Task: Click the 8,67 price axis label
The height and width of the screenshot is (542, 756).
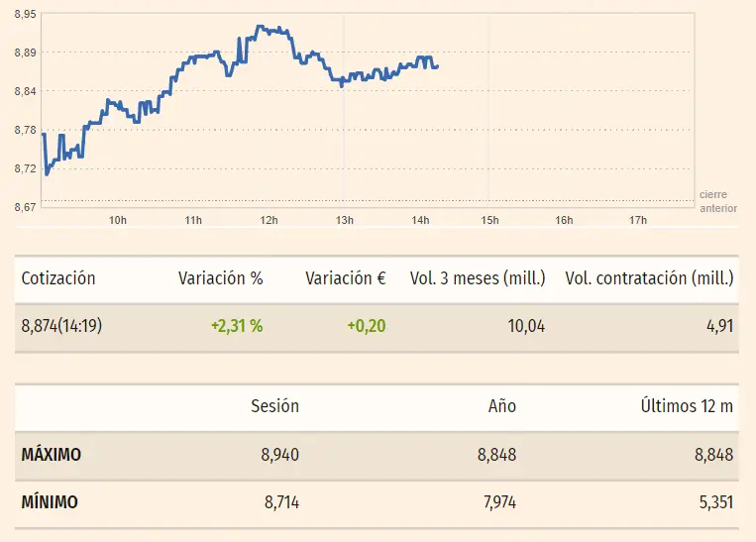Action: point(26,206)
